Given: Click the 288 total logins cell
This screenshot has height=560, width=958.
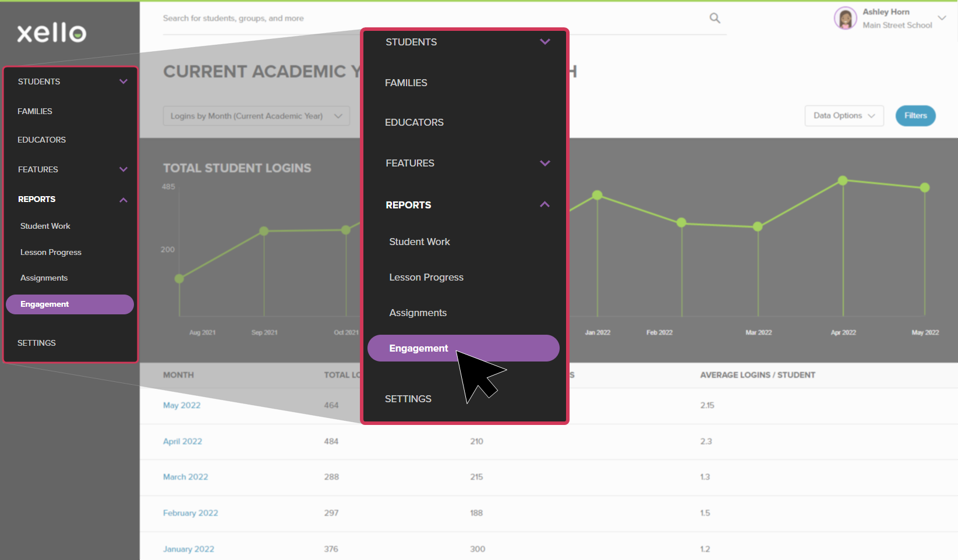Looking at the screenshot, I should tap(331, 477).
